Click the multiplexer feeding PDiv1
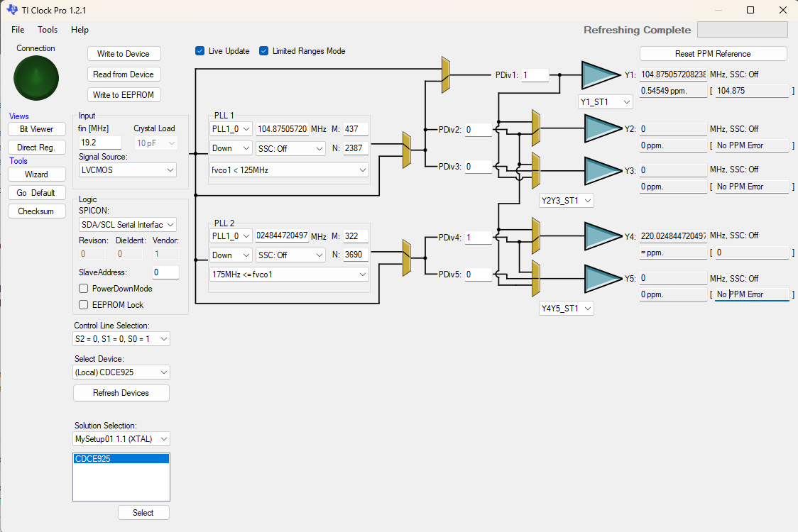Image resolution: width=798 pixels, height=532 pixels. (446, 74)
